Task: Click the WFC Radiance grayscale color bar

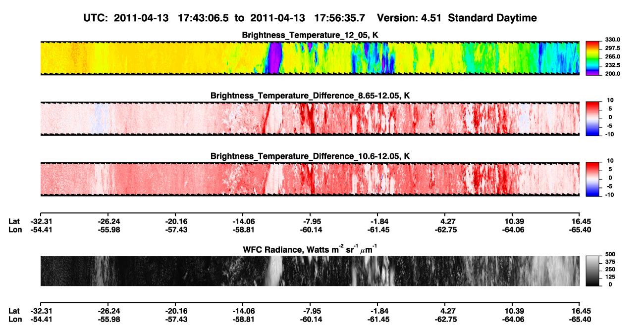Action: (x=592, y=271)
